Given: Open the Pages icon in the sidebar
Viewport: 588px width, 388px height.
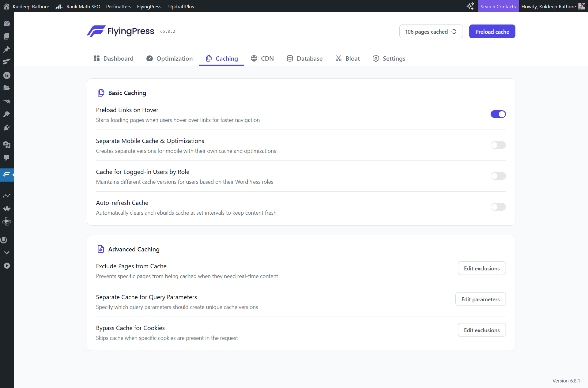Looking at the screenshot, I should coord(7,36).
